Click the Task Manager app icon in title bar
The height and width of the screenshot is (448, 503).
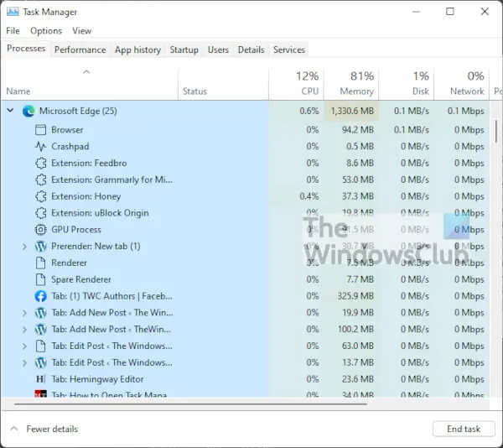[13, 12]
